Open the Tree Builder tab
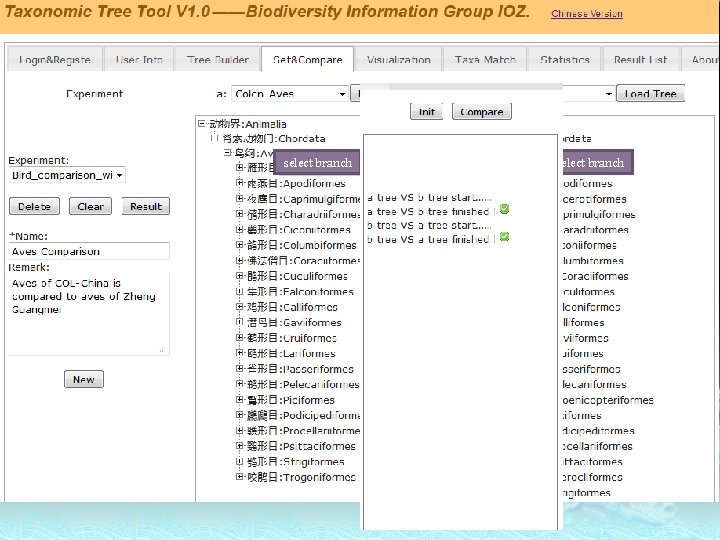This screenshot has height=540, width=720. click(x=218, y=60)
